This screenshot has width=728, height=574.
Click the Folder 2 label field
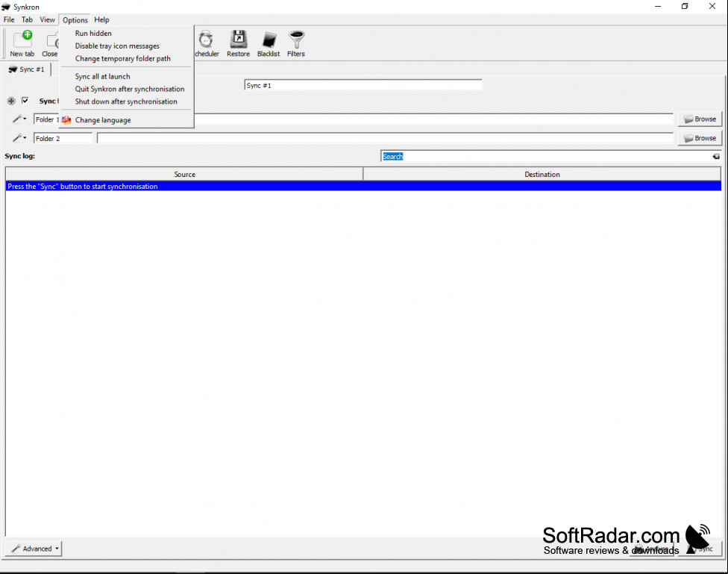(x=63, y=139)
